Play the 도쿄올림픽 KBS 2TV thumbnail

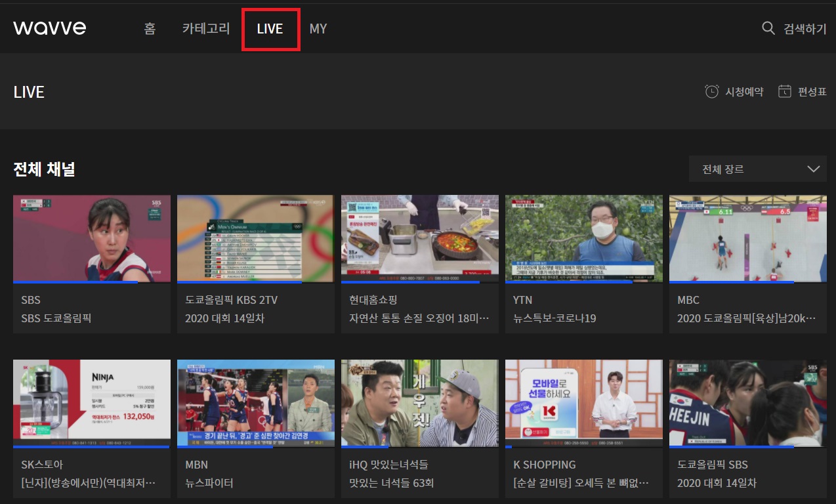pyautogui.click(x=256, y=238)
